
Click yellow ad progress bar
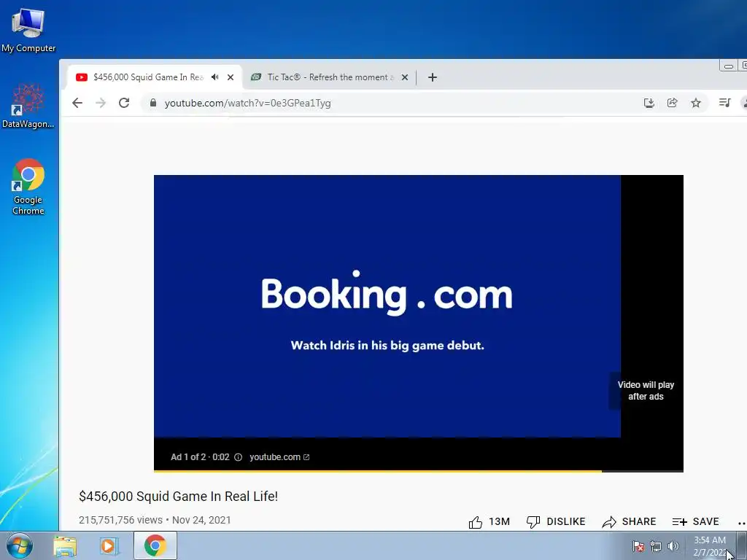(378, 471)
